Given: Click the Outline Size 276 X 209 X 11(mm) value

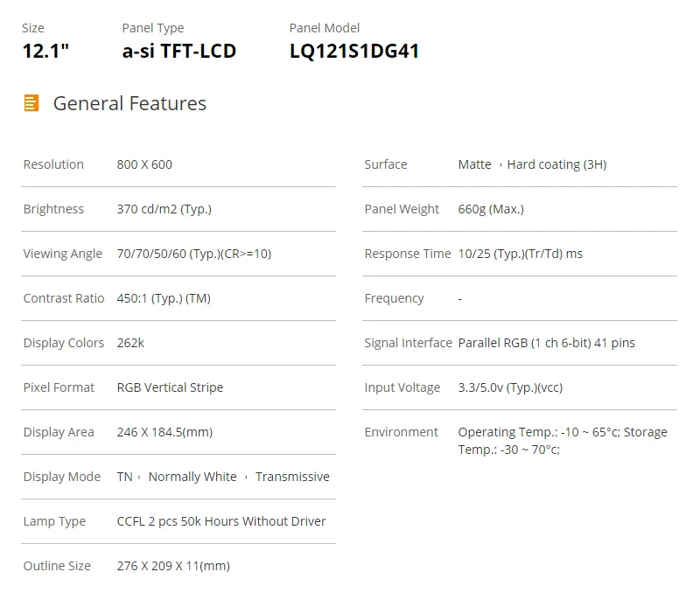Looking at the screenshot, I should (173, 566).
